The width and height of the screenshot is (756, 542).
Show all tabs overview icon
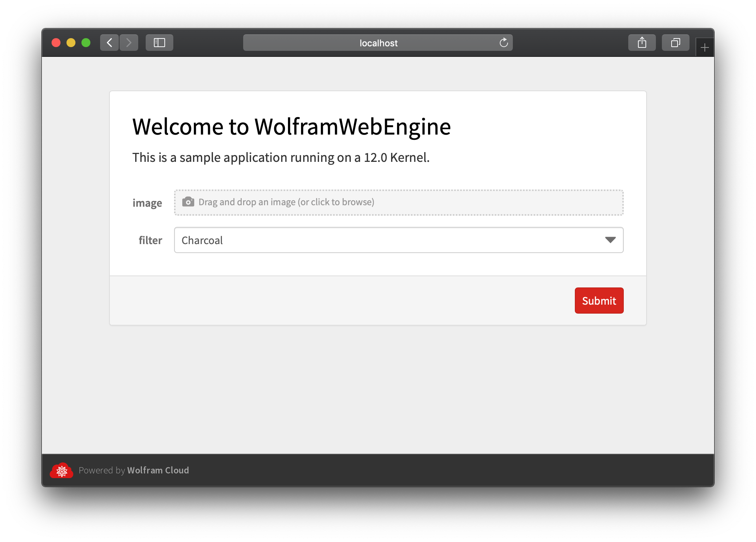point(675,43)
